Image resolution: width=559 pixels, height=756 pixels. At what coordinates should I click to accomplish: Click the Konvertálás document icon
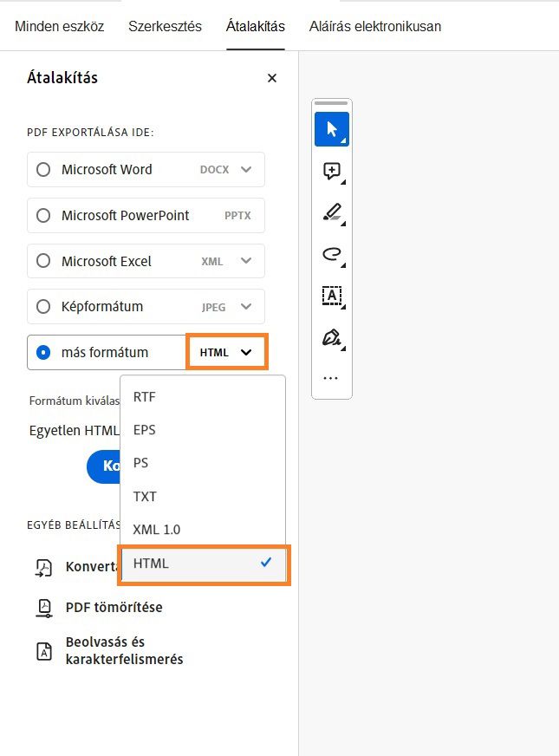coord(43,566)
